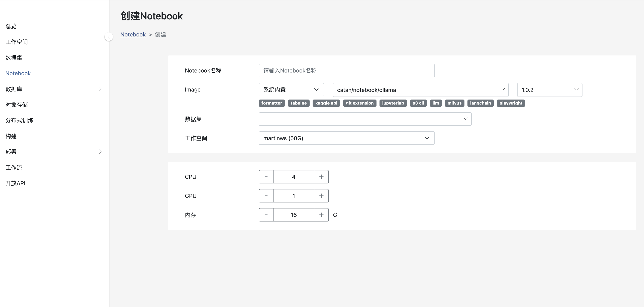This screenshot has height=307, width=644.
Task: Increase memory with plus button
Action: pyautogui.click(x=321, y=215)
